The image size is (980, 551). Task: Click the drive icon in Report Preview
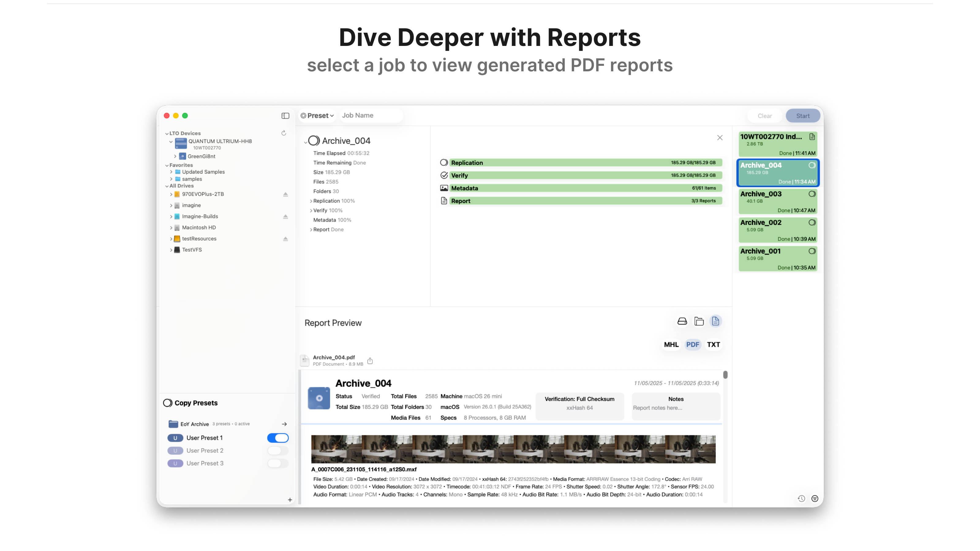coord(682,321)
